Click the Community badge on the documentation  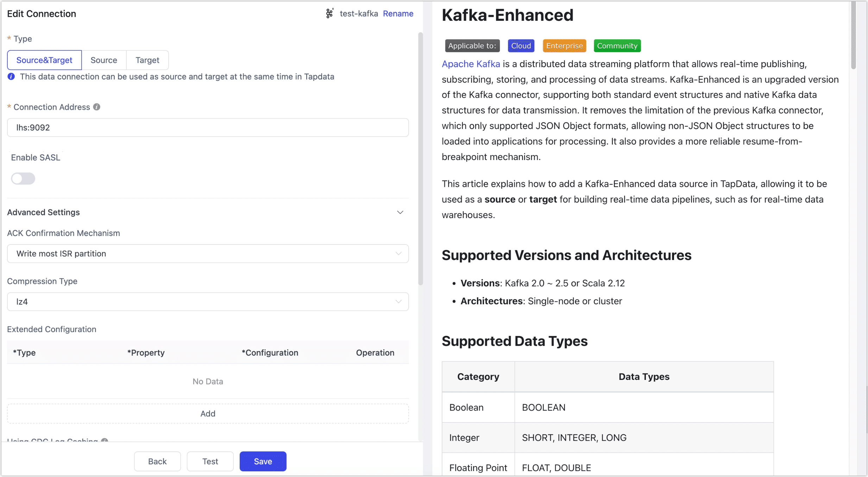(617, 45)
